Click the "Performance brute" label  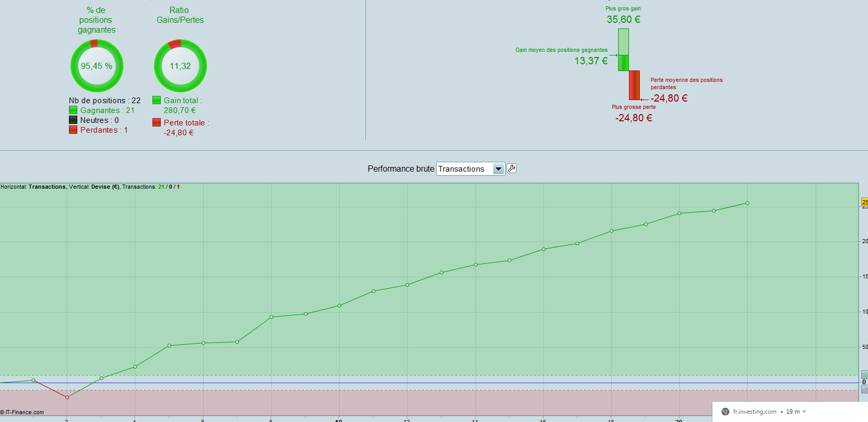coord(401,169)
